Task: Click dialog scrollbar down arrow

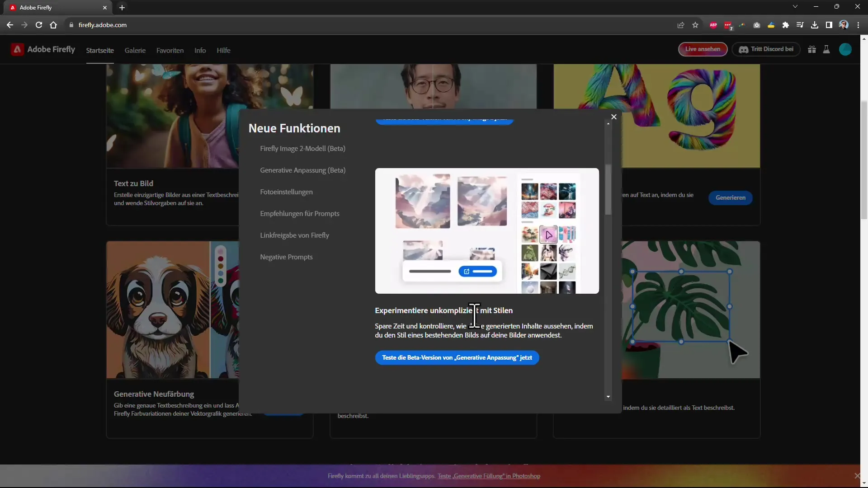Action: click(608, 397)
